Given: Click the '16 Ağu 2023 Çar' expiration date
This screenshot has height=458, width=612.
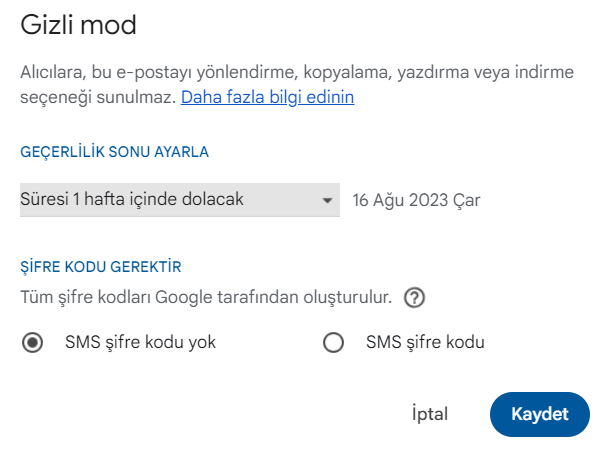Looking at the screenshot, I should click(416, 200).
